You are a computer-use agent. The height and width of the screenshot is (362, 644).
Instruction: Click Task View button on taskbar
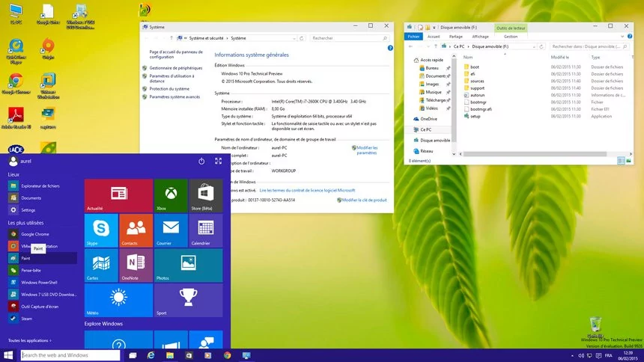click(133, 355)
